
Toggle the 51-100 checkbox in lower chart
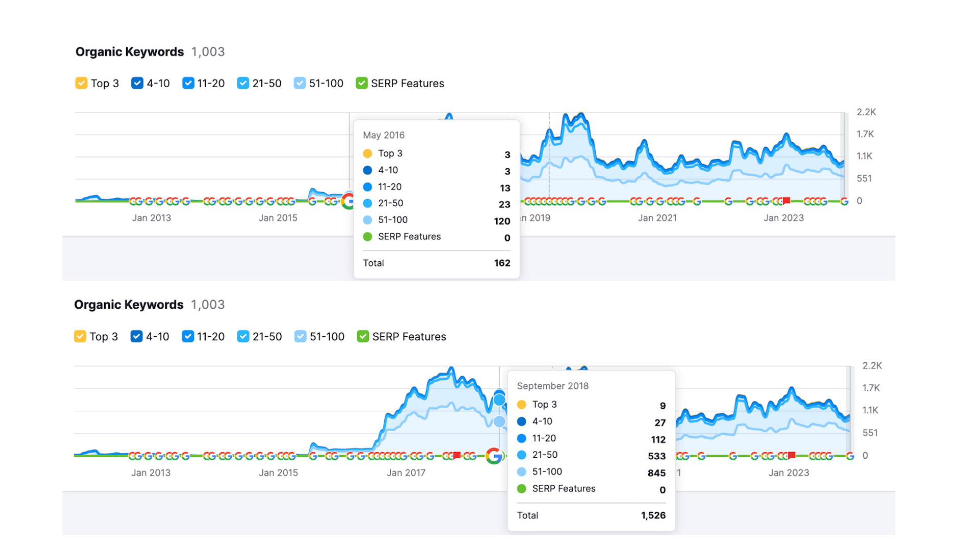click(300, 336)
